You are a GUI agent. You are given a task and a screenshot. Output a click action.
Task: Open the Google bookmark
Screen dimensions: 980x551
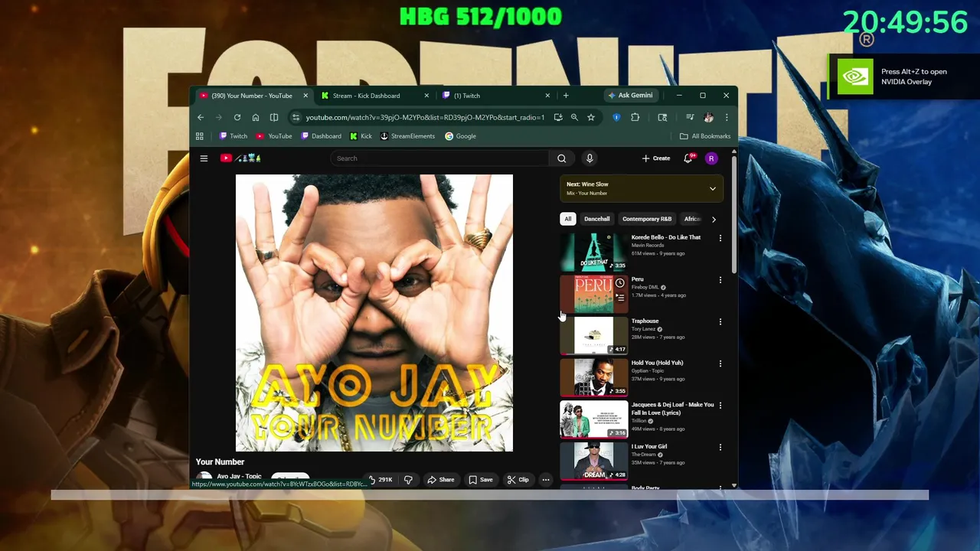[x=461, y=136]
